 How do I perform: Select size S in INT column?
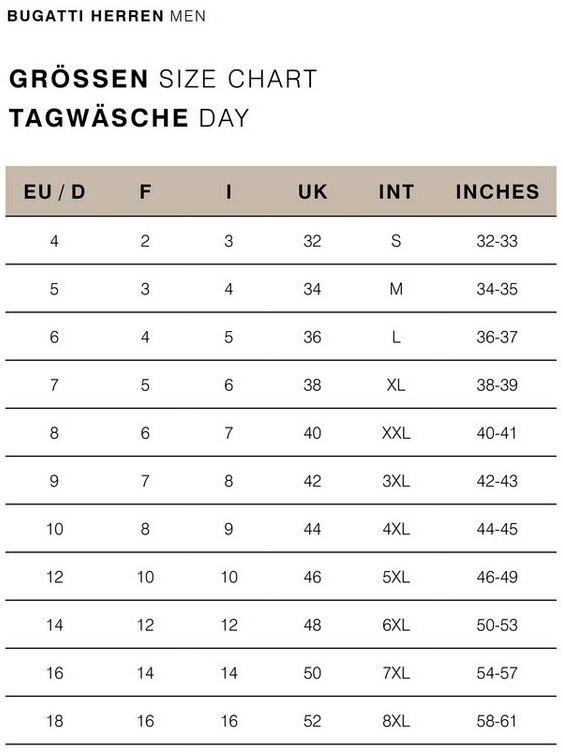(396, 241)
